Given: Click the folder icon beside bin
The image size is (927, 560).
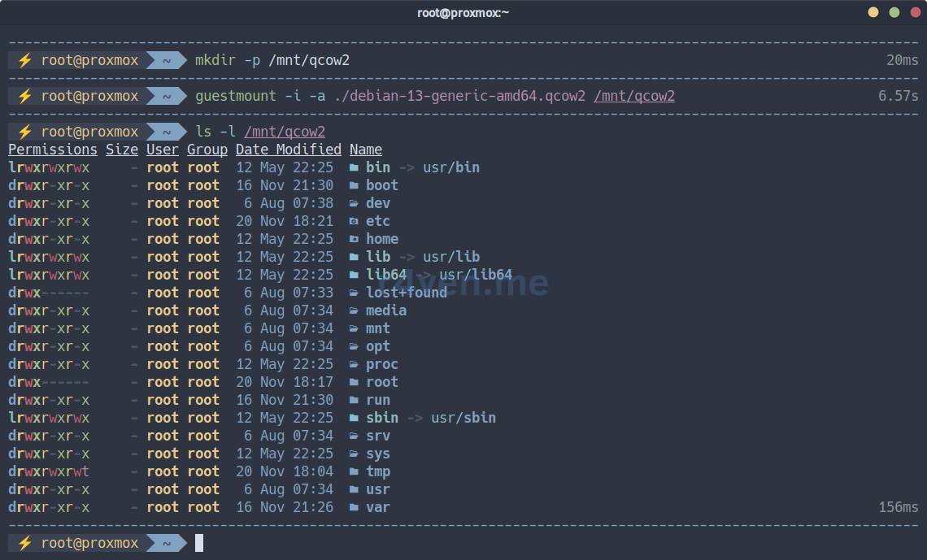Looking at the screenshot, I should pyautogui.click(x=354, y=167).
